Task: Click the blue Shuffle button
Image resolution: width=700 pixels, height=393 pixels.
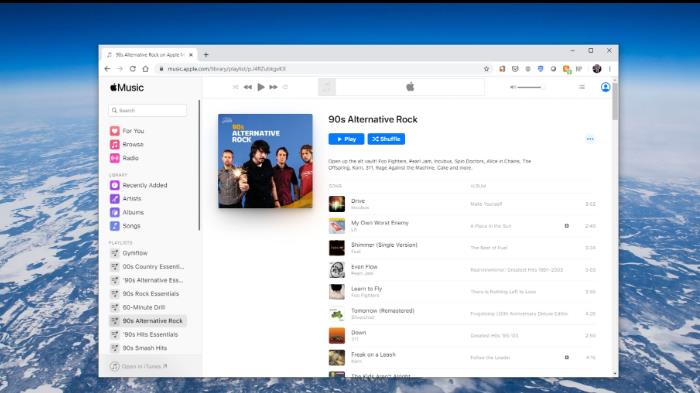Action: (x=386, y=139)
